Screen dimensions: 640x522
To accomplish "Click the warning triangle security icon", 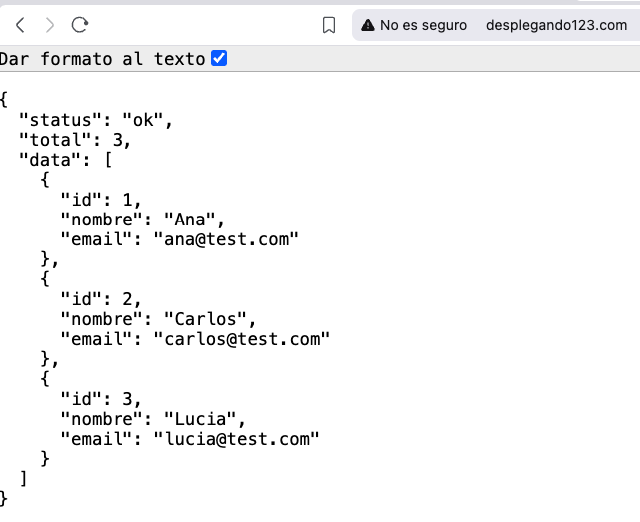I will [x=367, y=25].
